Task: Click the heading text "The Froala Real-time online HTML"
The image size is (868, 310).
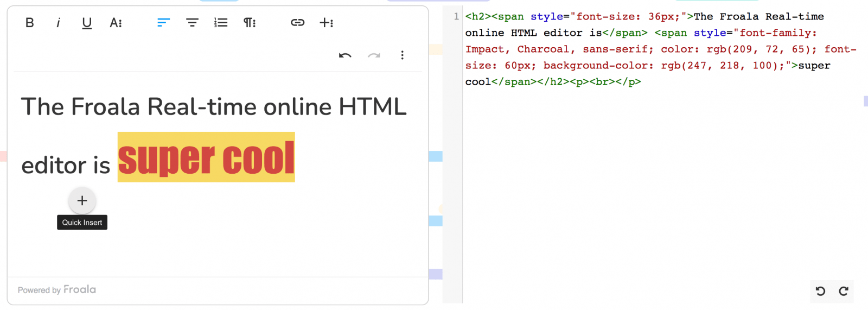Action: [x=214, y=107]
